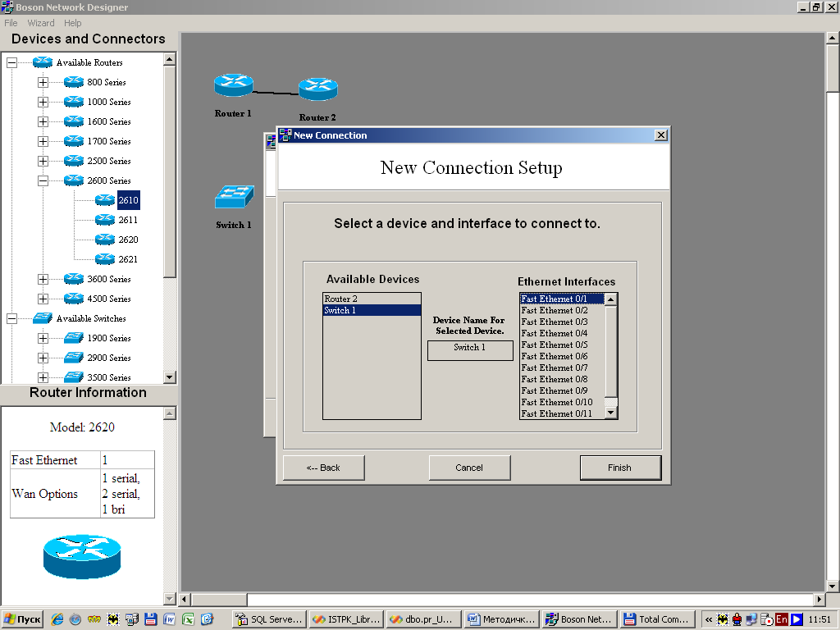The height and width of the screenshot is (630, 840).
Task: Collapse the 2600 Series node
Action: 43,180
